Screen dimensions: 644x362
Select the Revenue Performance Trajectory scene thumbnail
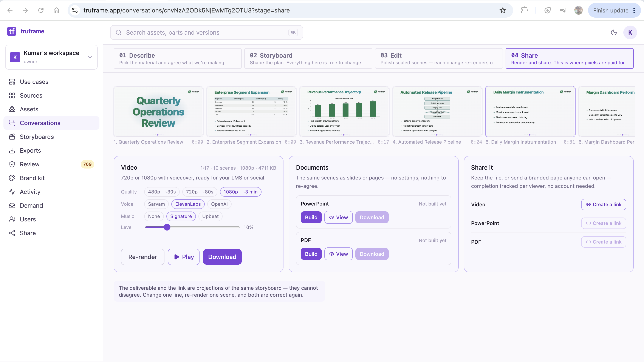click(x=344, y=112)
